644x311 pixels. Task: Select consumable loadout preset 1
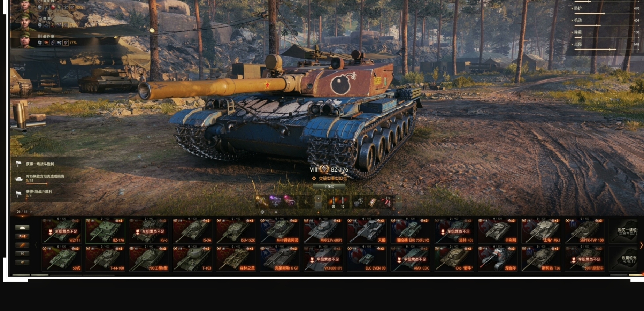coord(399,198)
